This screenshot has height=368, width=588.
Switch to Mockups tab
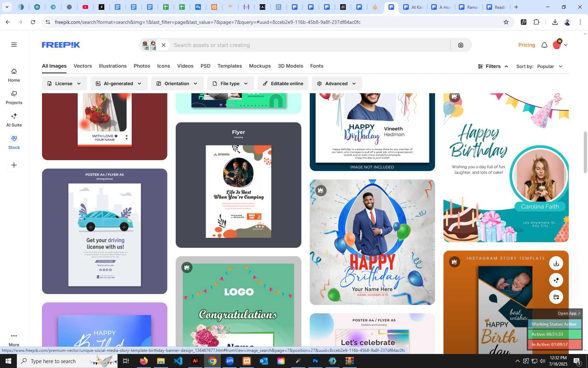[260, 66]
